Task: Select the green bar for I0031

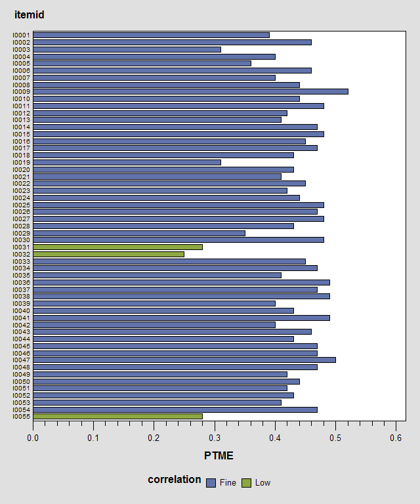Action: tap(117, 247)
